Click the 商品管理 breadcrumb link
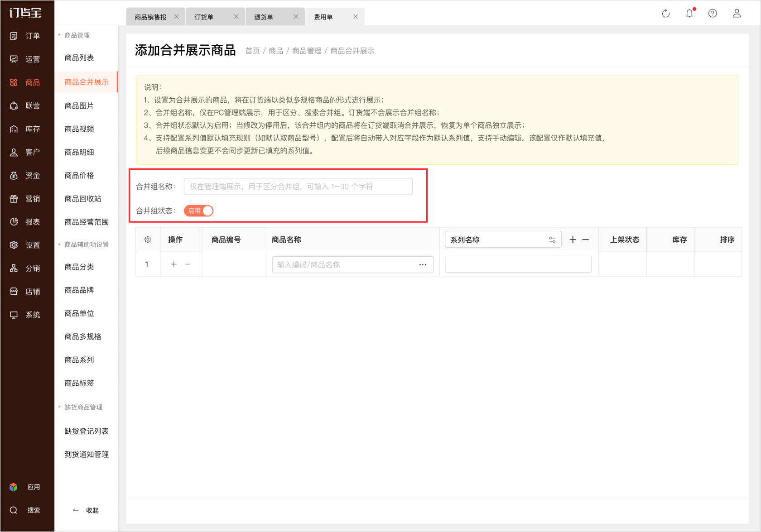The height and width of the screenshot is (532, 761). [x=307, y=51]
